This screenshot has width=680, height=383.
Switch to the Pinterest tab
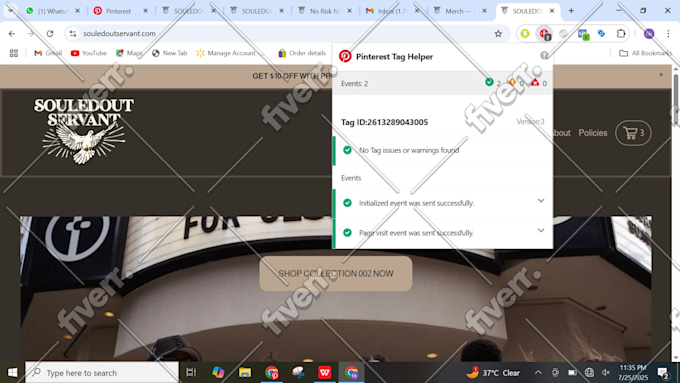[x=118, y=11]
